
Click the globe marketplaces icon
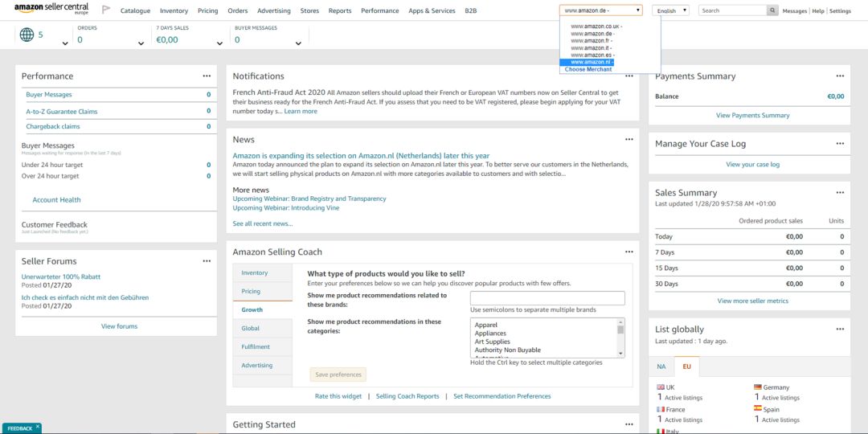pyautogui.click(x=27, y=35)
